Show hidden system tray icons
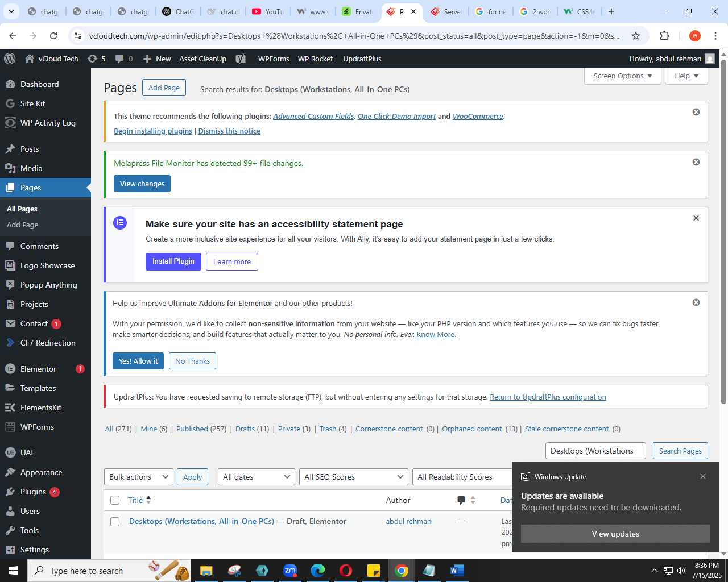 (654, 571)
